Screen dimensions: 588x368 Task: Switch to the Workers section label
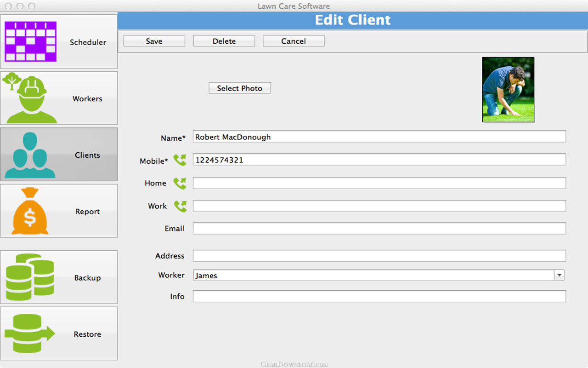point(87,99)
